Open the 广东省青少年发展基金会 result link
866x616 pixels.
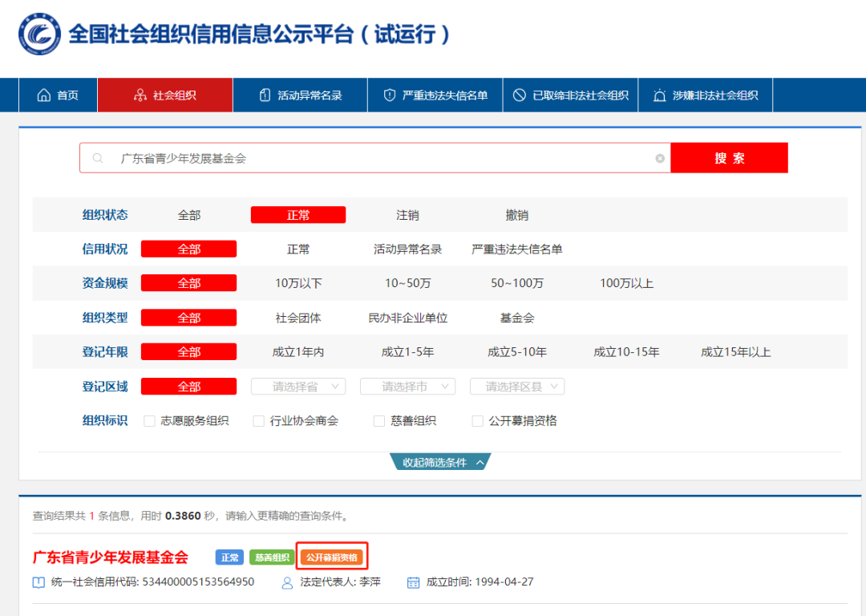coord(111,557)
